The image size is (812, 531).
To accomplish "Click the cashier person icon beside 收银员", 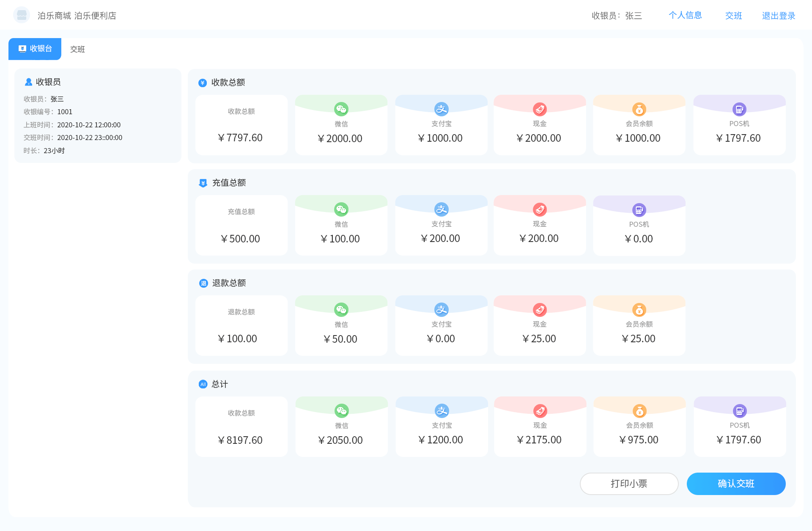I will click(28, 82).
